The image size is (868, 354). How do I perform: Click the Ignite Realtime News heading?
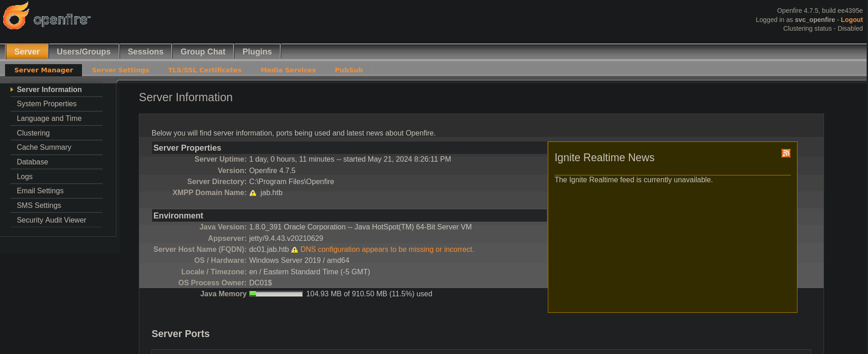click(x=604, y=158)
